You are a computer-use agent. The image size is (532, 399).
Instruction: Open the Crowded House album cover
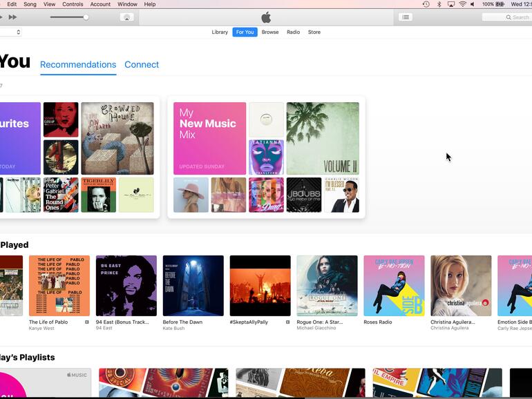click(x=117, y=138)
